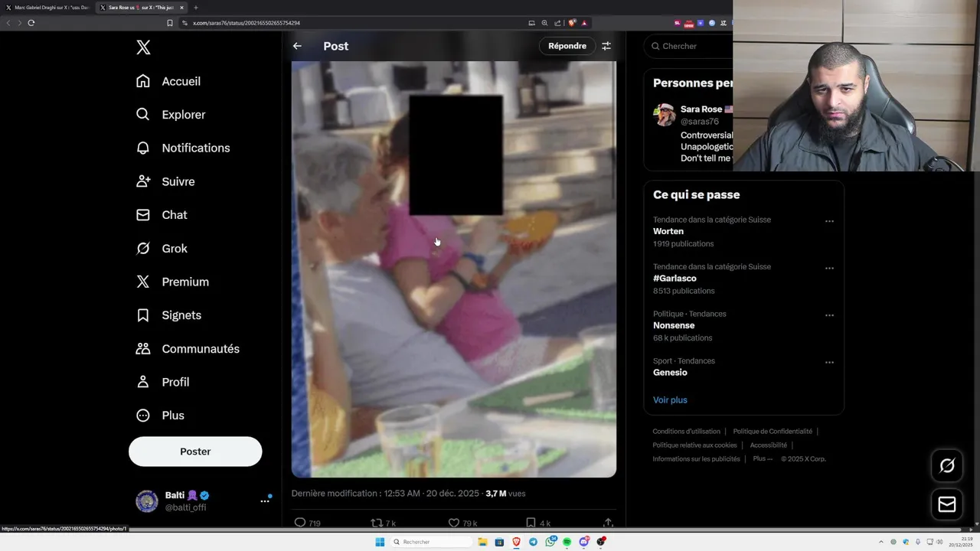Expand the Plus more menu
The image size is (980, 551).
pos(160,416)
